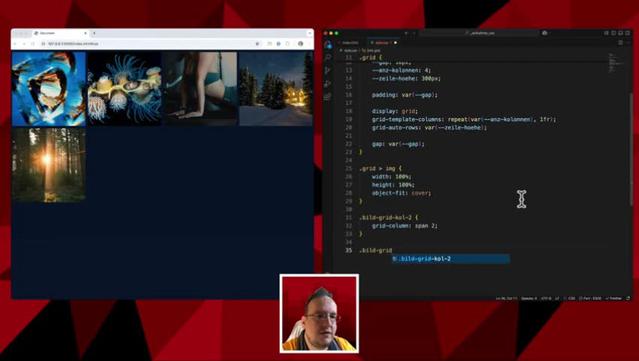Click the sunlit forest image
The width and height of the screenshot is (639, 361).
(x=49, y=165)
